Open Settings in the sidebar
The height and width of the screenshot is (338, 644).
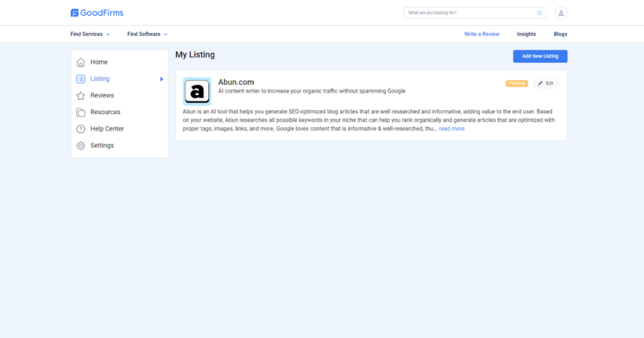click(x=102, y=145)
